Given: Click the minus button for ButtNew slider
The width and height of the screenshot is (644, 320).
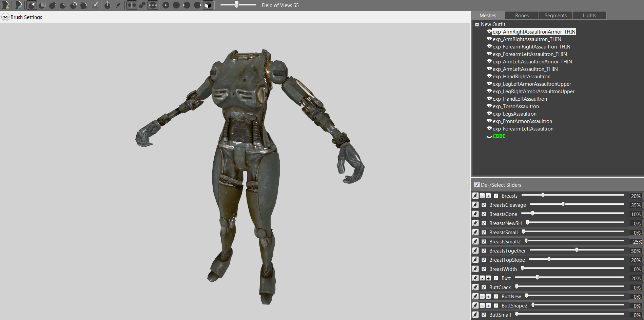Looking at the screenshot, I should 482,297.
